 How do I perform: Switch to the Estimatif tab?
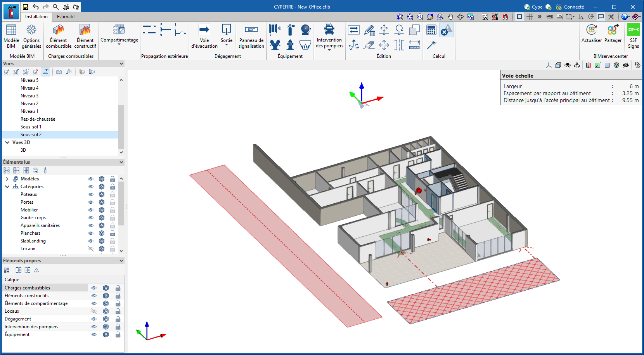[66, 17]
